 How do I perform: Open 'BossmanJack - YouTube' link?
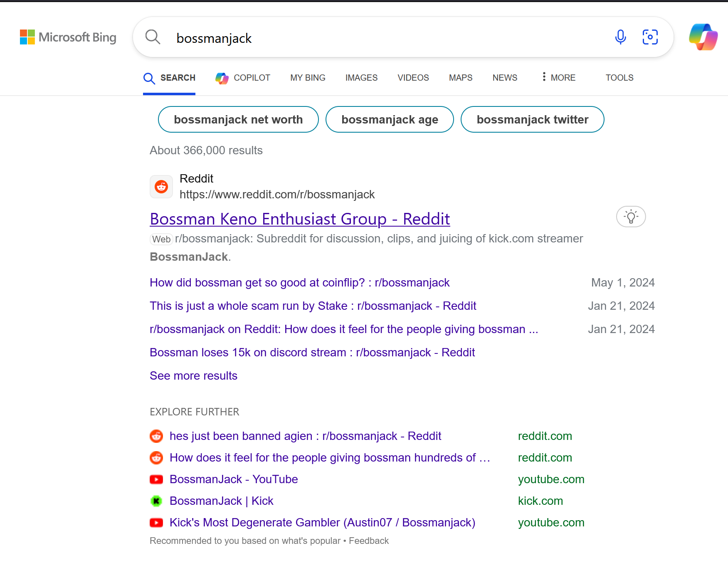pos(234,479)
